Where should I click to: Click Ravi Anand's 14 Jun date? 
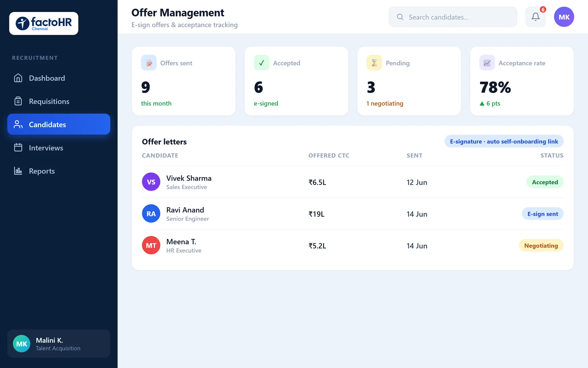click(x=417, y=214)
